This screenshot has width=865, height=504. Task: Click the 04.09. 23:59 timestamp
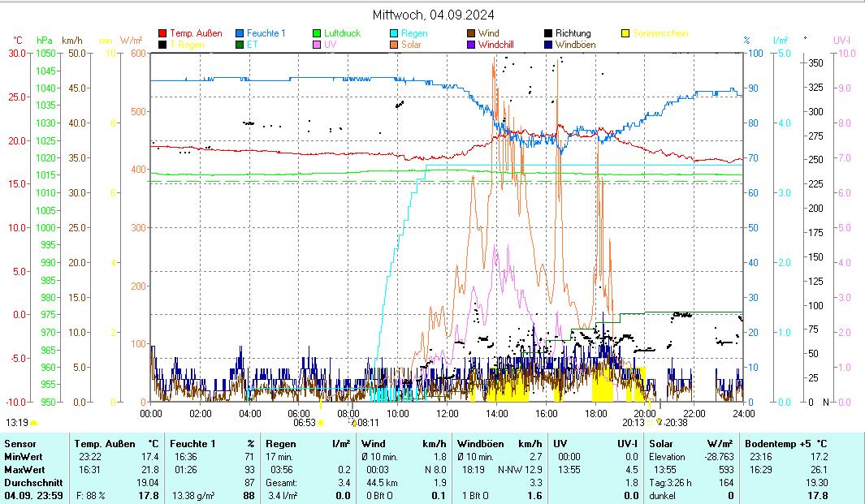33,496
